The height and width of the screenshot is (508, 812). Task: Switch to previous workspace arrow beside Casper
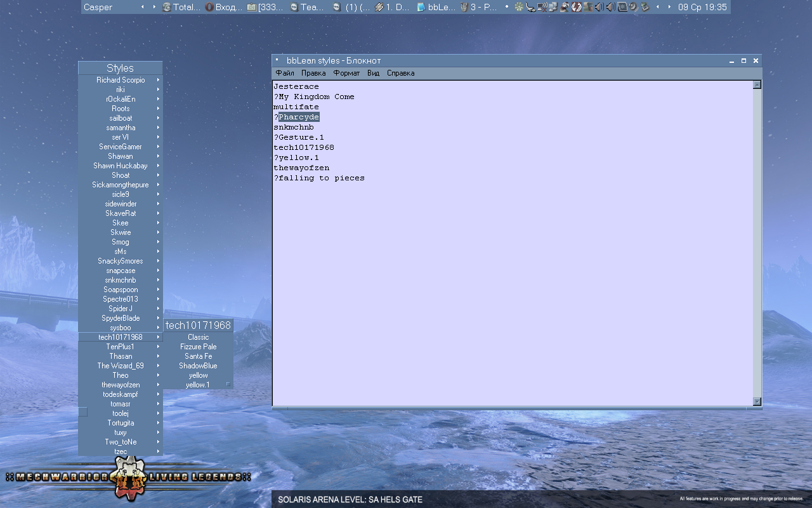pyautogui.click(x=142, y=7)
